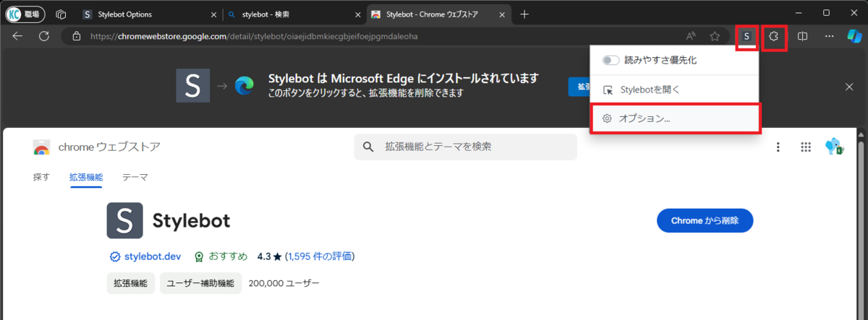Click the address bar URL
Screen dimensions: 868x320
coord(254,36)
